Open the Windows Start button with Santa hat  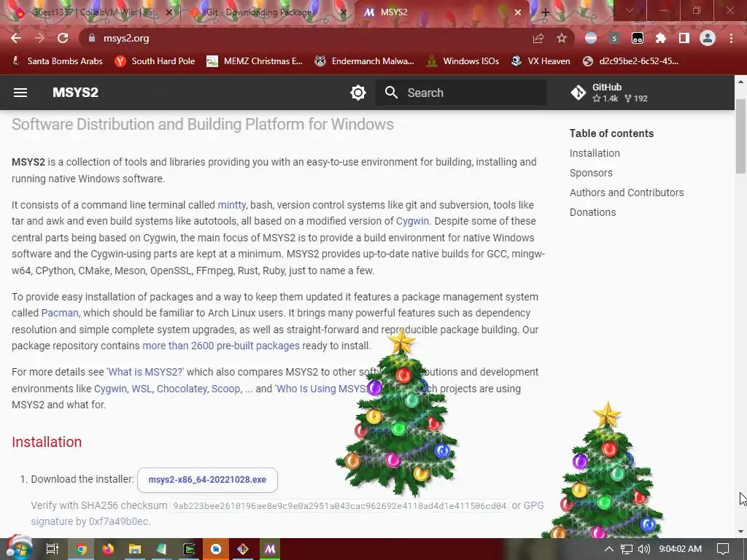click(19, 548)
